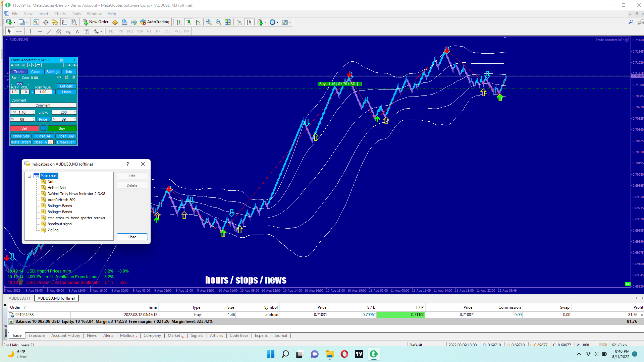The height and width of the screenshot is (362, 644).
Task: Click Close in the Indicators dialog
Action: tap(132, 237)
